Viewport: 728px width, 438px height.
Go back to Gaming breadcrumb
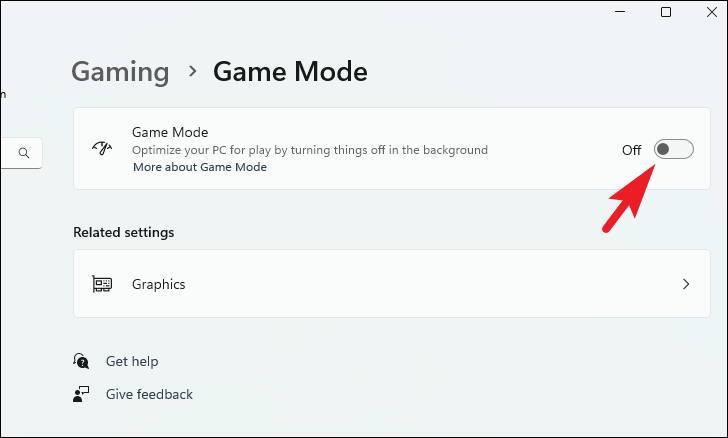tap(120, 72)
